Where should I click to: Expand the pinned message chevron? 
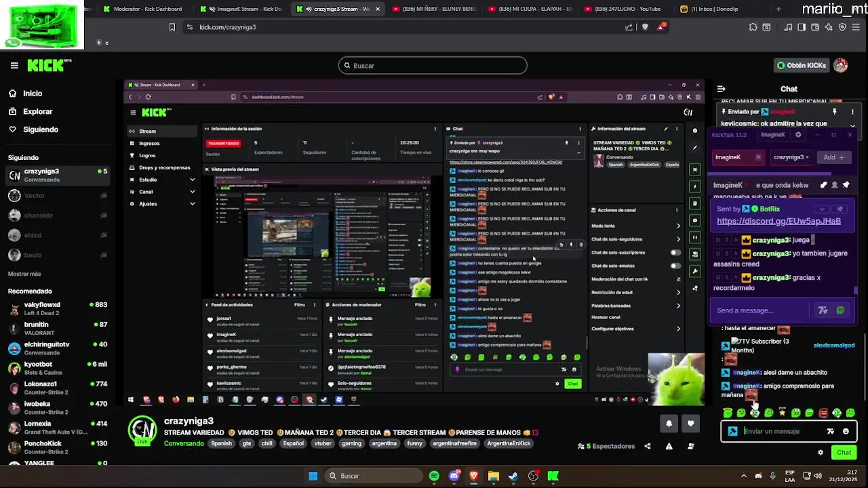pyautogui.click(x=852, y=125)
